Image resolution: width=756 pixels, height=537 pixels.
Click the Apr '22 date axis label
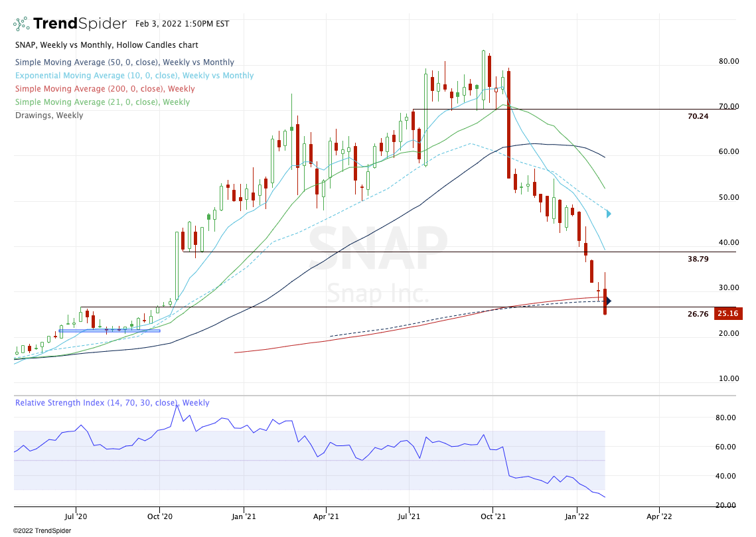pos(659,516)
